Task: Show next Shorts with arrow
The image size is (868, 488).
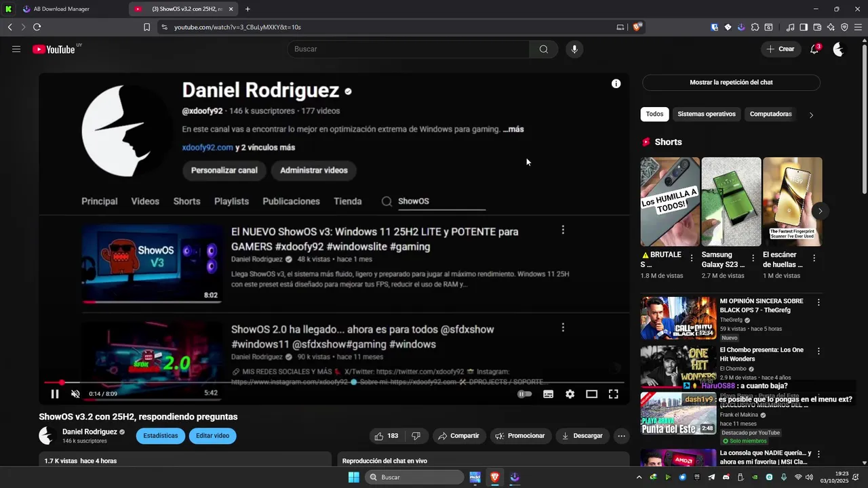Action: (820, 211)
